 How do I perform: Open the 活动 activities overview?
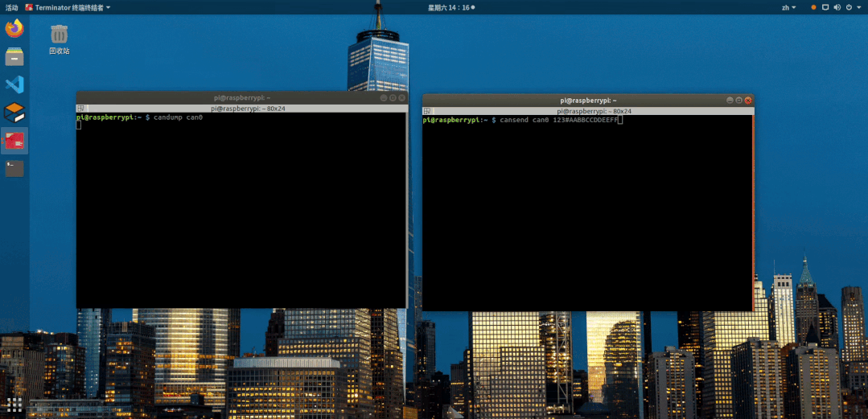pos(11,7)
